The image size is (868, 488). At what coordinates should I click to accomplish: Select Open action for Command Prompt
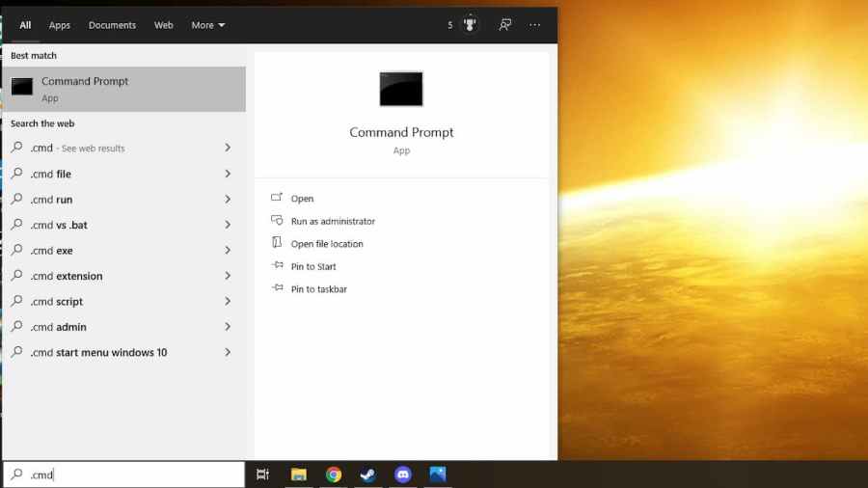(x=302, y=198)
